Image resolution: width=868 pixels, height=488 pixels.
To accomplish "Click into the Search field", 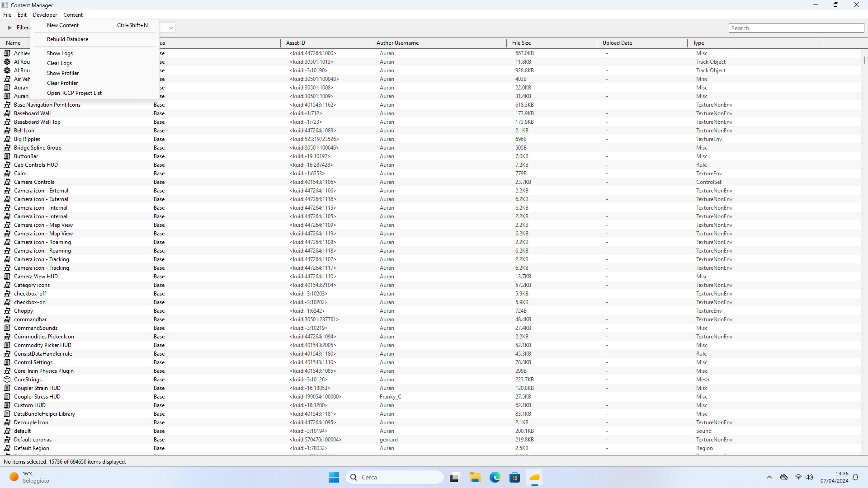I will coord(796,28).
